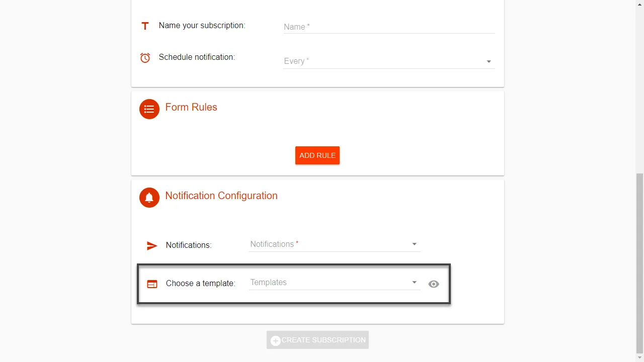The height and width of the screenshot is (362, 644).
Task: Preview template with the eye icon
Action: pyautogui.click(x=434, y=284)
